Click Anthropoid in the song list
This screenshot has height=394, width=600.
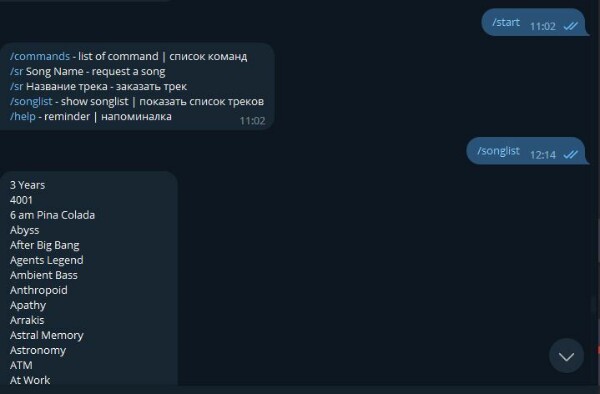[x=39, y=290]
